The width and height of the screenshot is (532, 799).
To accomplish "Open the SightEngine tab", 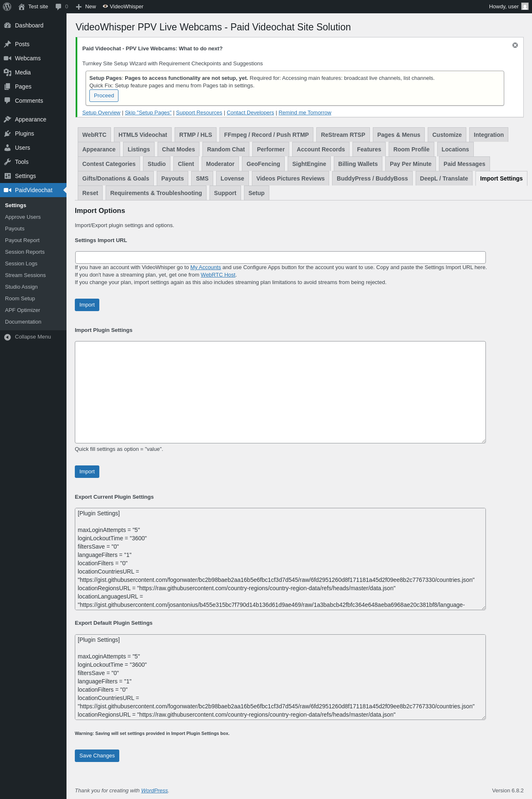I will (x=309, y=164).
